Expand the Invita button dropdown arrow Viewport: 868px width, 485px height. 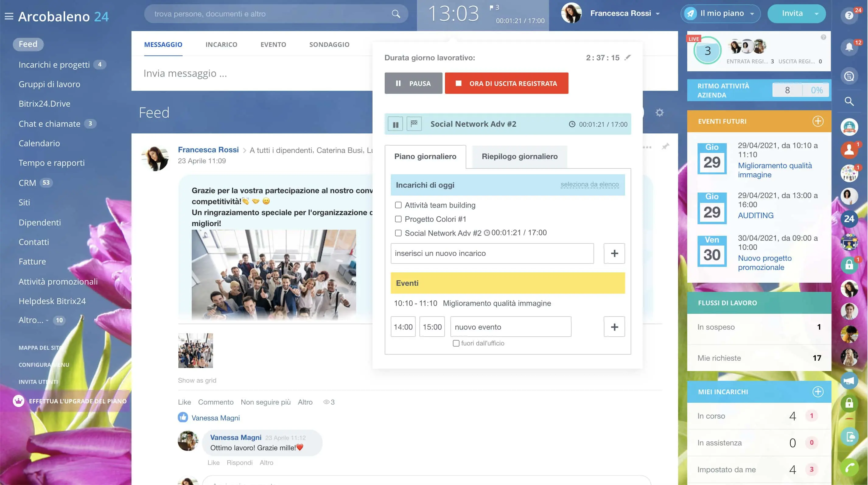tap(817, 14)
